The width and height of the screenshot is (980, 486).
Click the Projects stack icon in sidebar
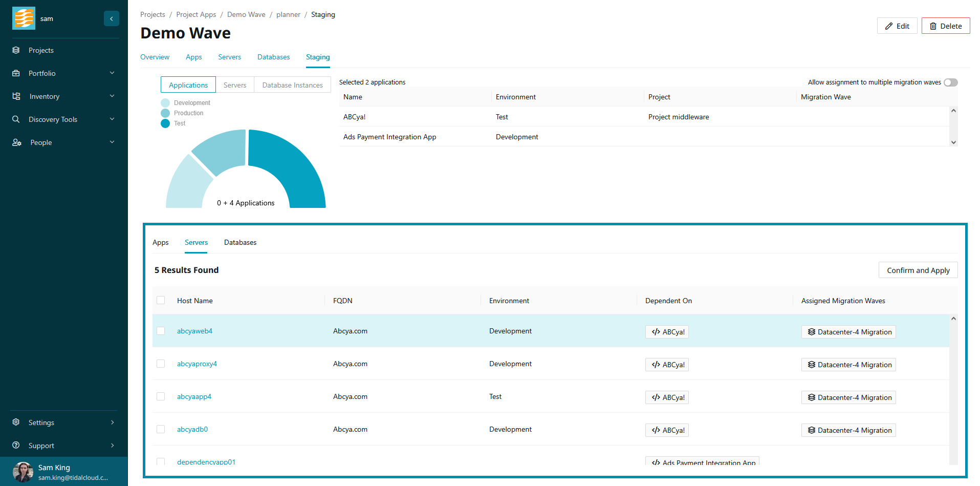pyautogui.click(x=16, y=50)
